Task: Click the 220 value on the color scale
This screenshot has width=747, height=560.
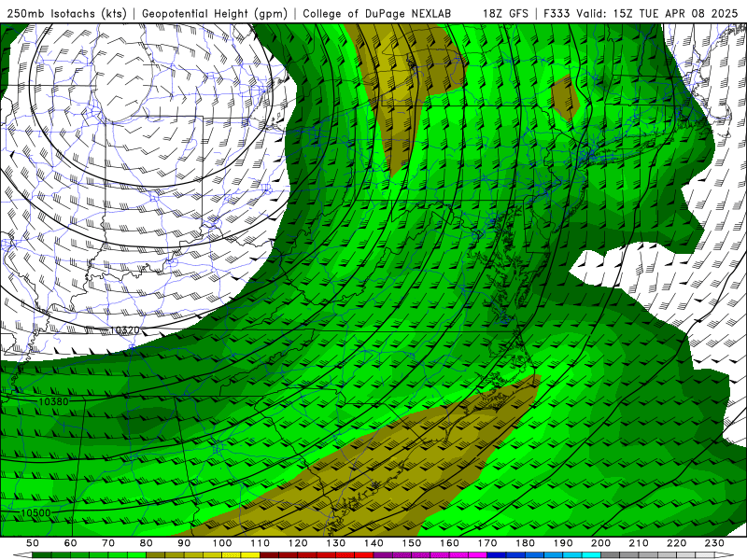Action: (x=676, y=543)
